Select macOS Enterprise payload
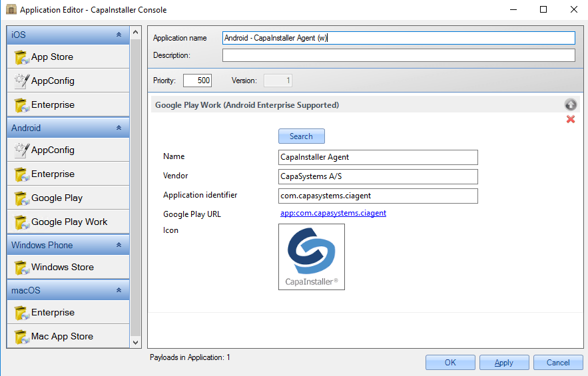 pyautogui.click(x=68, y=312)
